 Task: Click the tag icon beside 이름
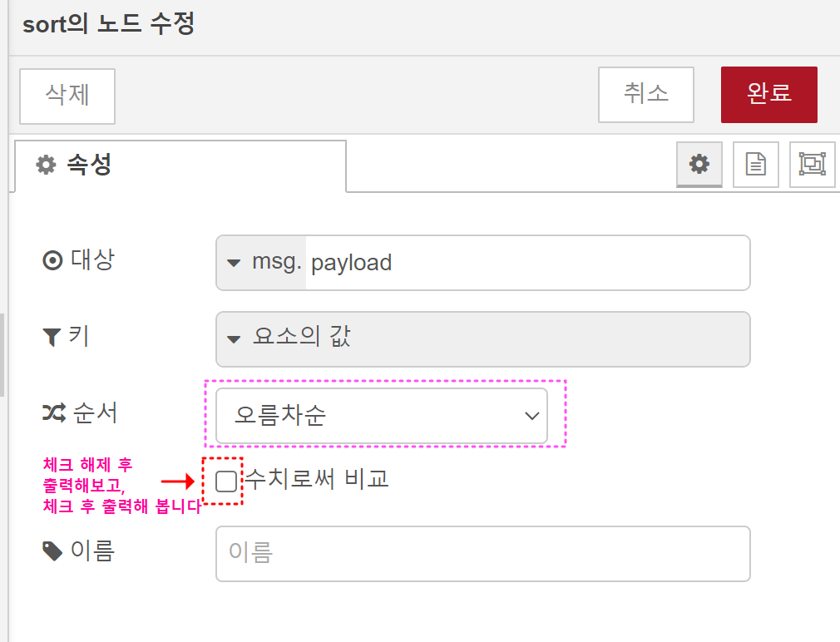52,551
